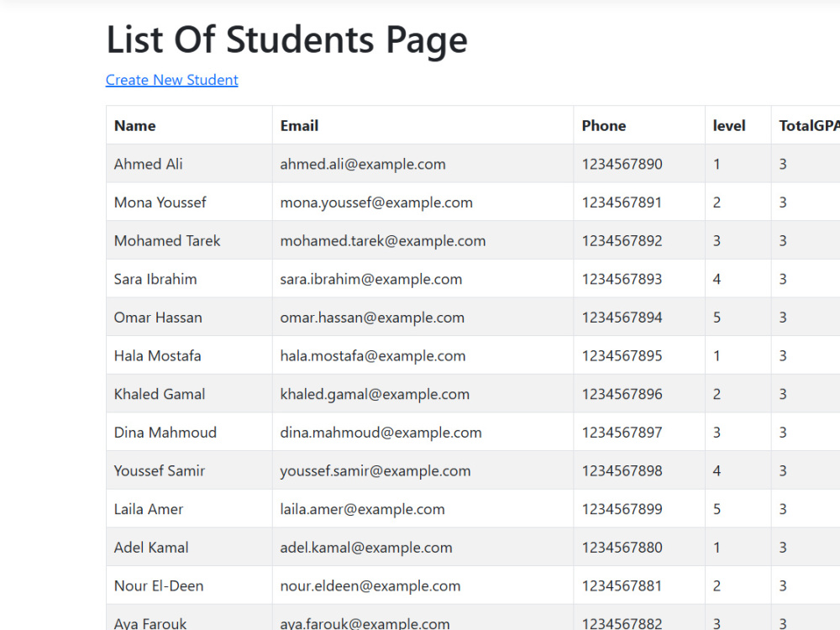Click the level column header
Viewport: 840px width, 630px height.
point(729,126)
